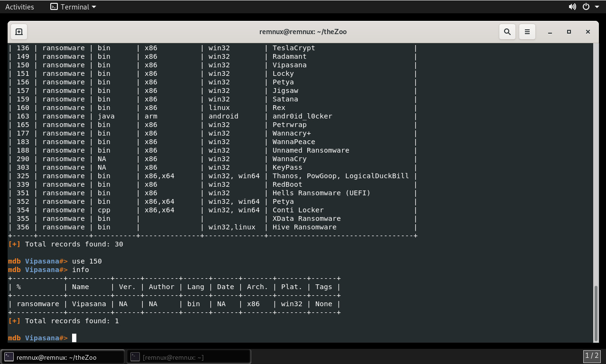Click the Conti Locker entry text
This screenshot has width=606, height=364.
298,210
